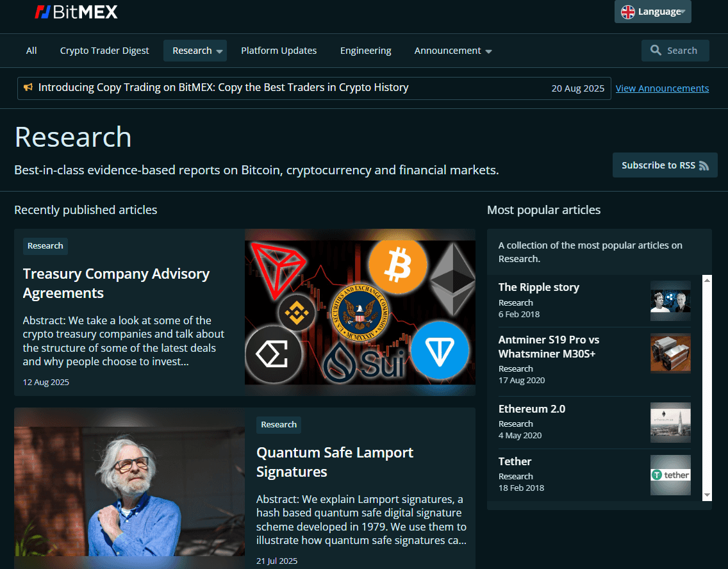
Task: Click the announcement megaphone icon
Action: click(28, 87)
